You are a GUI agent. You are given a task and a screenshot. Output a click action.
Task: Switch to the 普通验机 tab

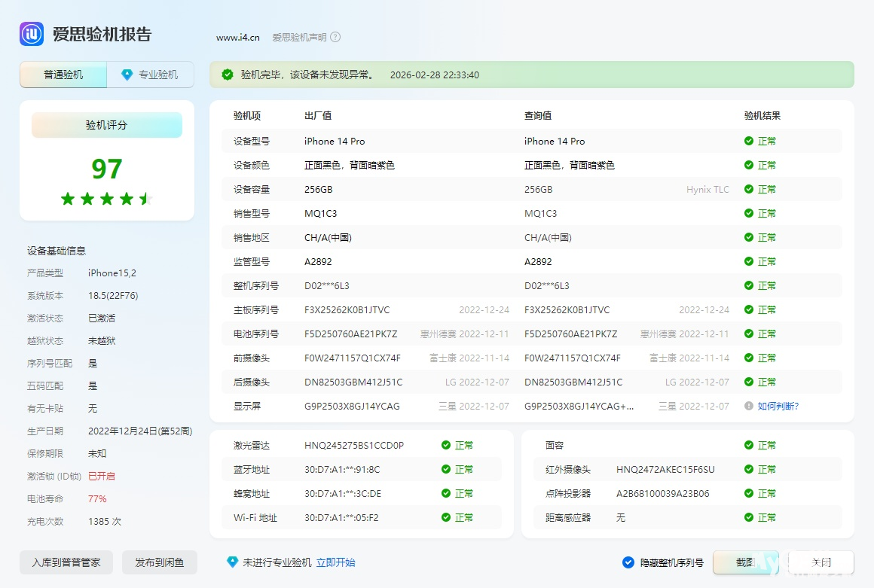[63, 75]
